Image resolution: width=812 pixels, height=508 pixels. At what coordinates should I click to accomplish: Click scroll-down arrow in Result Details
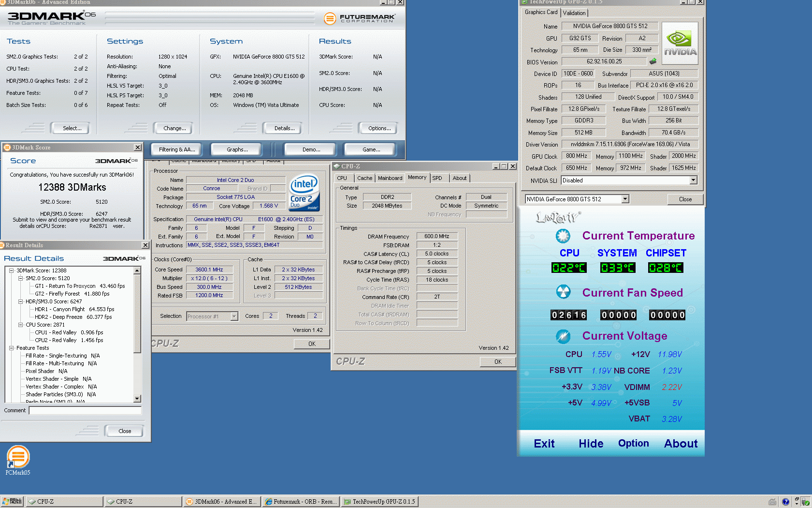(x=137, y=399)
